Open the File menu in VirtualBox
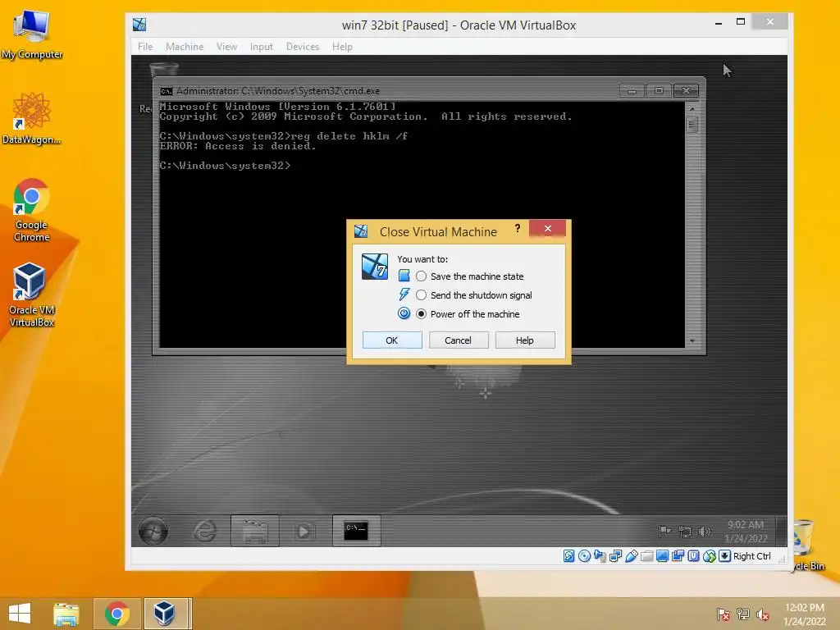Image resolution: width=840 pixels, height=630 pixels. (x=145, y=47)
